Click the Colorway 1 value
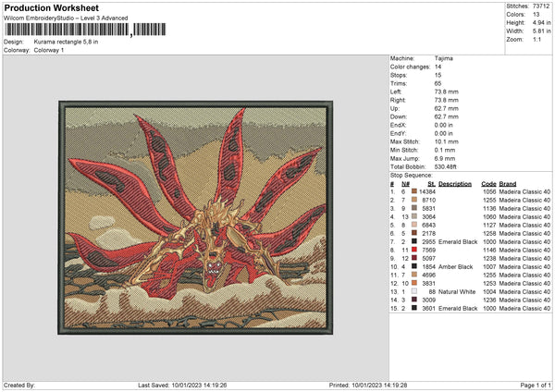The width and height of the screenshot is (555, 392). click(49, 50)
